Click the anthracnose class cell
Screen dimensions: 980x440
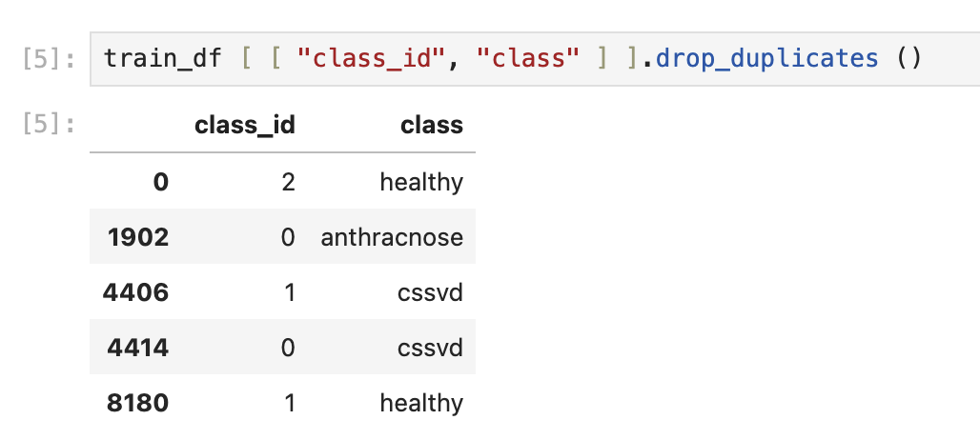(392, 236)
